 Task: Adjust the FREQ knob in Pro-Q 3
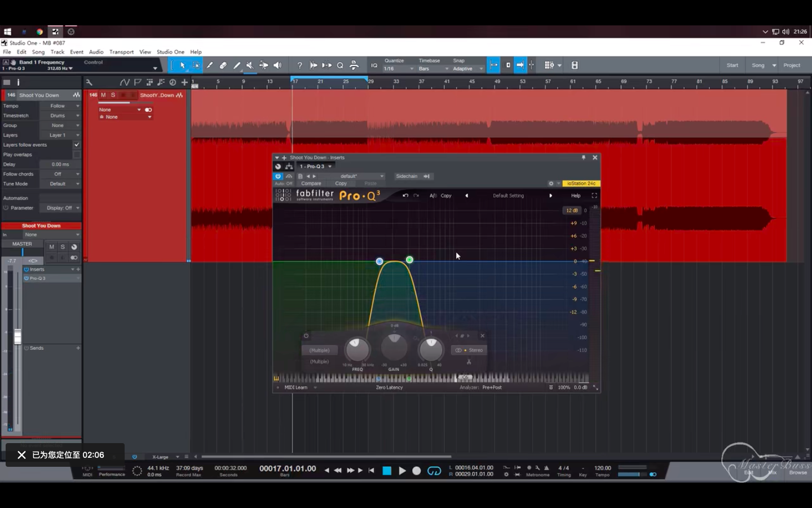pos(357,349)
